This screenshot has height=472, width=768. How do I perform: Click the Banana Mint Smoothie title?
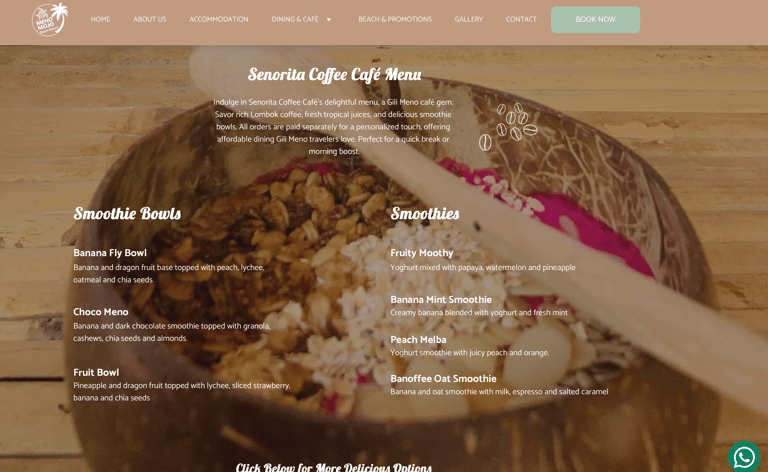(x=441, y=299)
